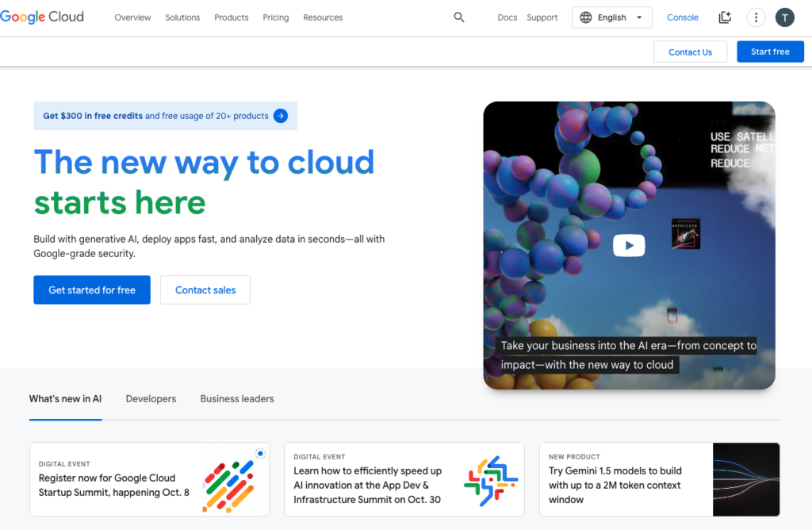Click the 'Build with generative AI' description text

tap(209, 246)
